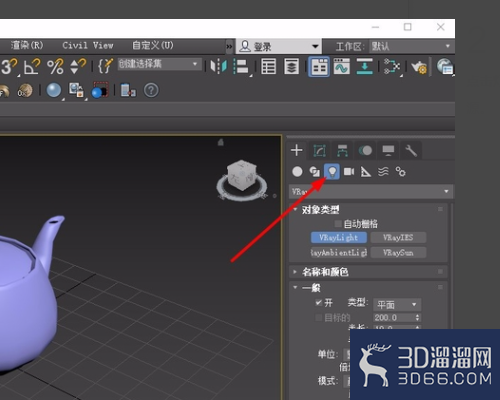The height and width of the screenshot is (400, 500).
Task: Click the blue sphere with red dashed box
Action: pyautogui.click(x=100, y=90)
